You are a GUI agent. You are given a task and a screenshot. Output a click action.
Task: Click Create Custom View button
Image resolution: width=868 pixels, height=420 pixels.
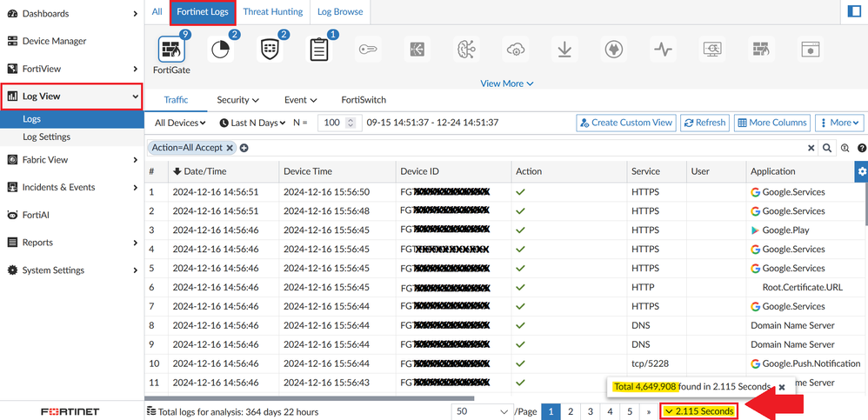tap(626, 123)
